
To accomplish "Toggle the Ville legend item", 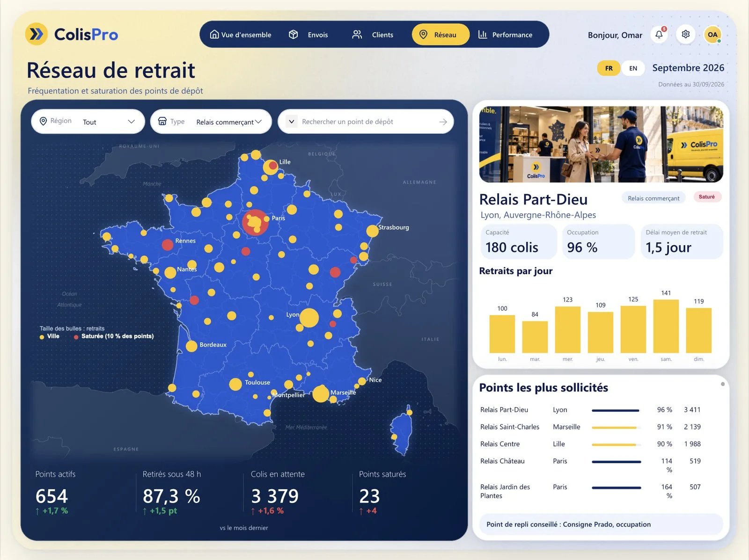I will tap(50, 336).
